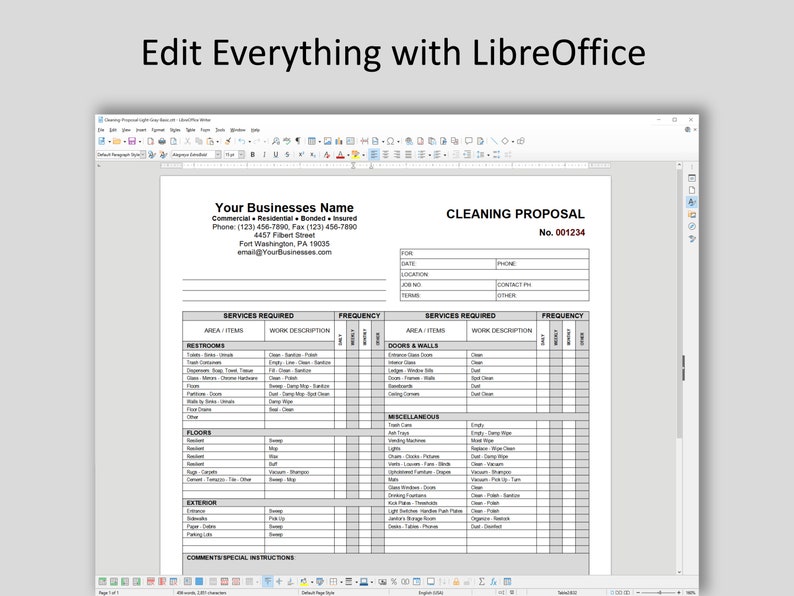Run the Spelling check icon

(x=287, y=141)
